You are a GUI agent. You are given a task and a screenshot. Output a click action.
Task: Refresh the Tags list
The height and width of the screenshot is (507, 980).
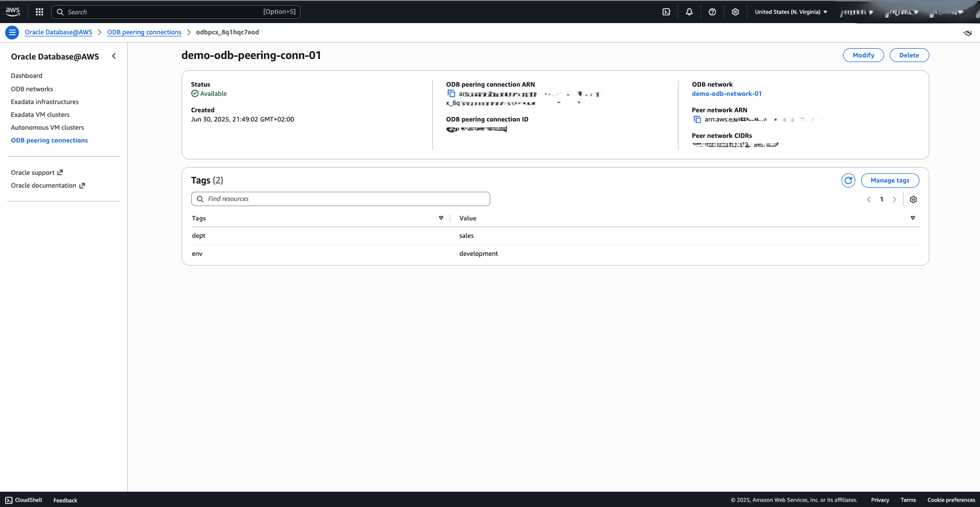pyautogui.click(x=848, y=180)
